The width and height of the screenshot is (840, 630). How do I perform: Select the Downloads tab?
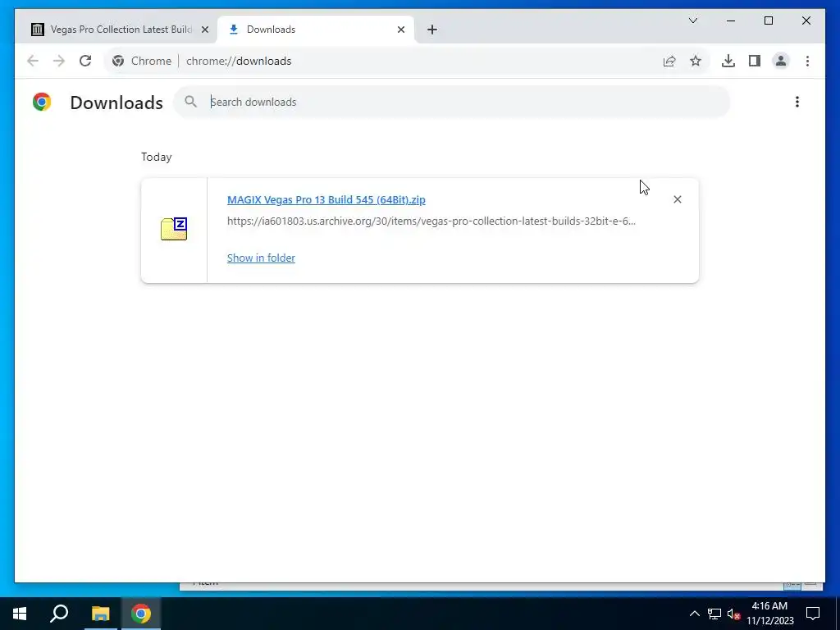click(x=316, y=30)
